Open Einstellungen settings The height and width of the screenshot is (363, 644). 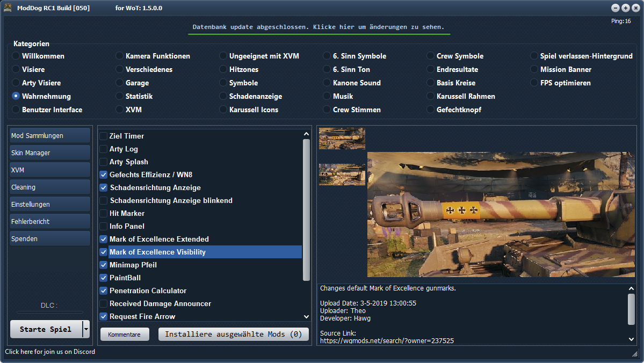pyautogui.click(x=50, y=205)
